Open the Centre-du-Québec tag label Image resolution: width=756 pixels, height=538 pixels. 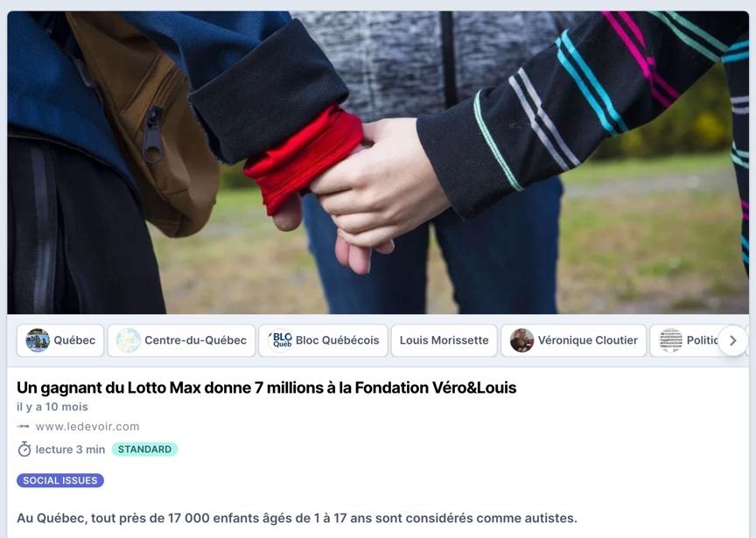pos(195,340)
